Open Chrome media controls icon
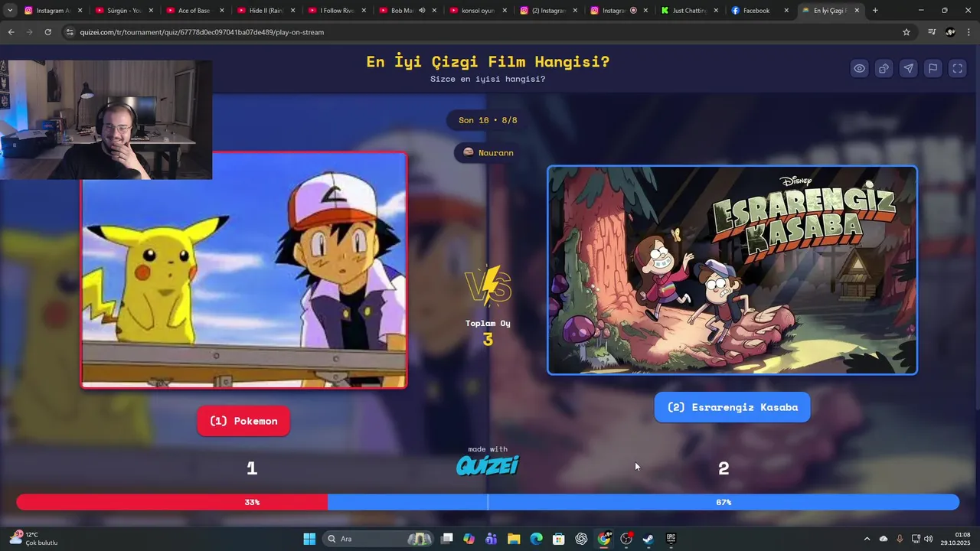This screenshot has width=980, height=551. (932, 32)
